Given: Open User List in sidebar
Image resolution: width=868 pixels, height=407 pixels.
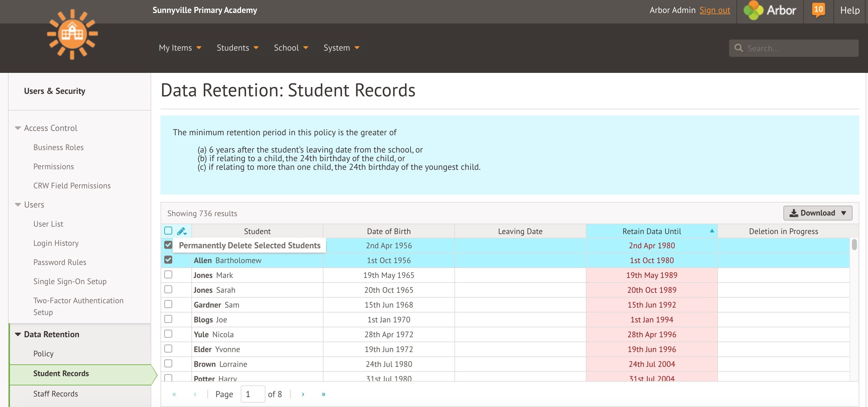Looking at the screenshot, I should point(48,224).
